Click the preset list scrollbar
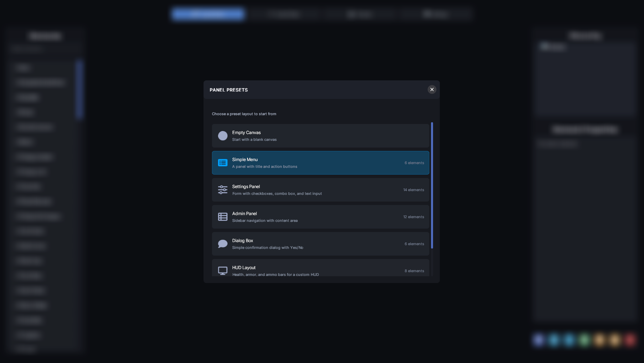644x363 pixels. click(x=432, y=186)
